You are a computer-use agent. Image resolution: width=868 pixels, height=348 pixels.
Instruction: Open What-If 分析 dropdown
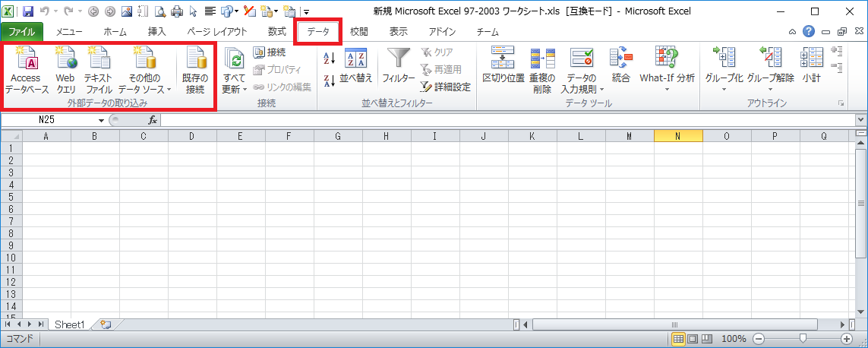pyautogui.click(x=667, y=69)
